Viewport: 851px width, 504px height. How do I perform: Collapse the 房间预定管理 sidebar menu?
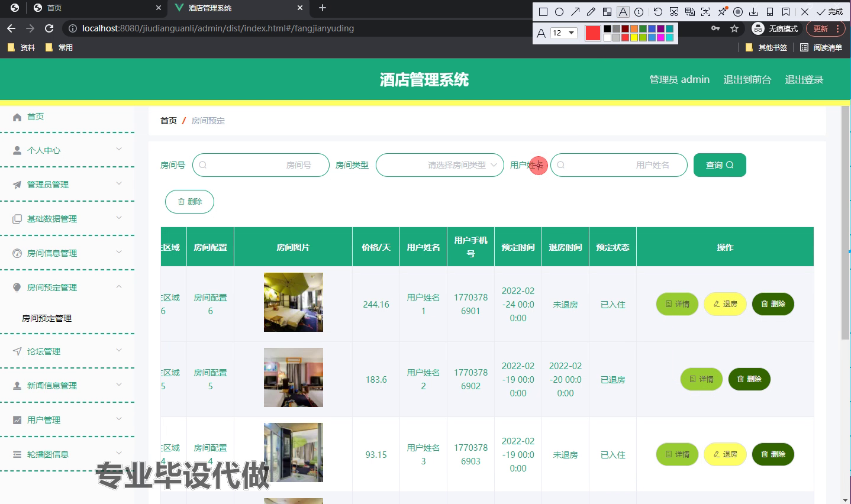pos(67,287)
